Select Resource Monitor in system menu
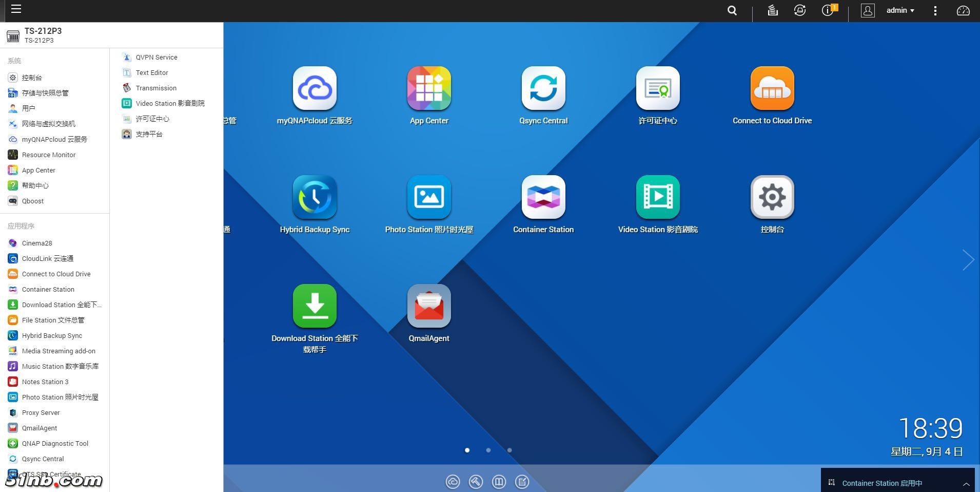980x492 pixels. click(49, 155)
